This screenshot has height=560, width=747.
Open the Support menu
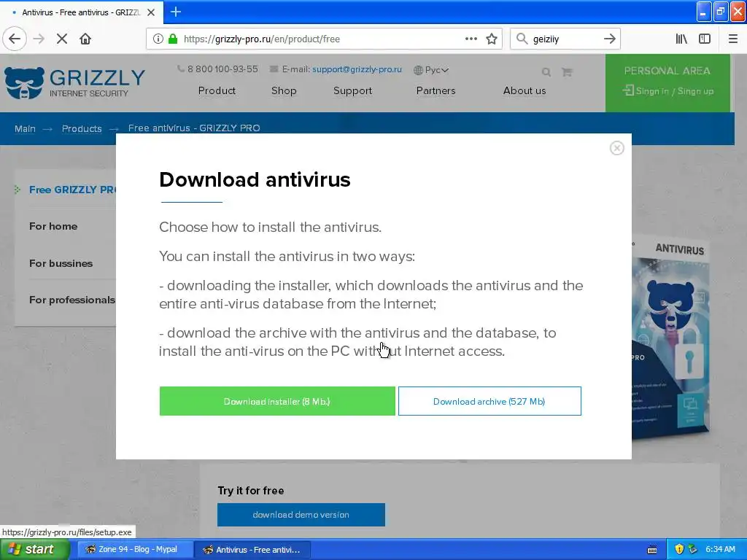352,90
